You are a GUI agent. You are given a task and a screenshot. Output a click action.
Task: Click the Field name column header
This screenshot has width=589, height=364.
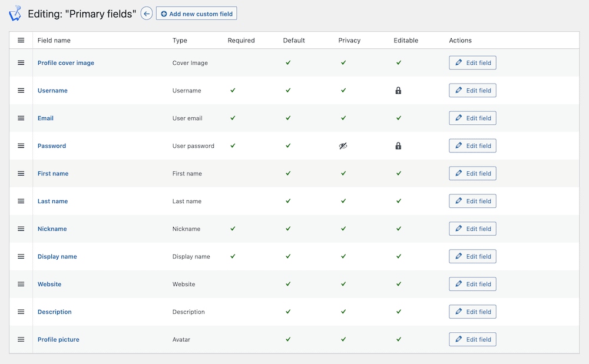pyautogui.click(x=54, y=40)
